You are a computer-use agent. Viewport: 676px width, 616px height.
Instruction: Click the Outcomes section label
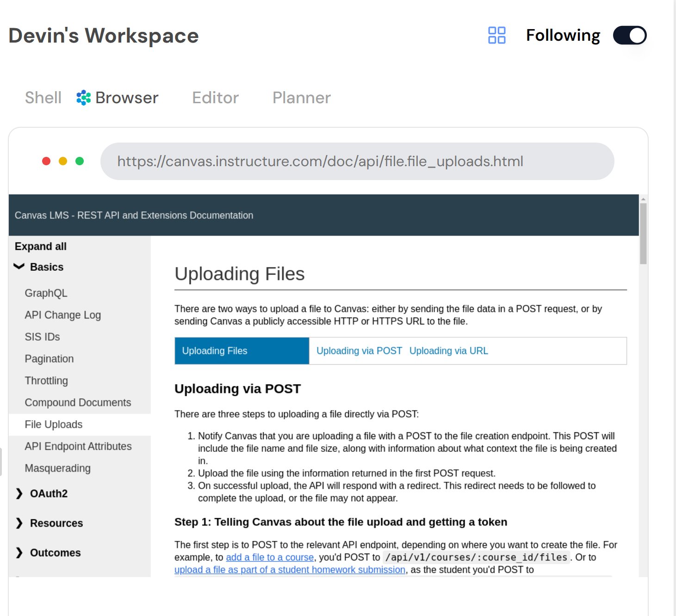click(55, 553)
